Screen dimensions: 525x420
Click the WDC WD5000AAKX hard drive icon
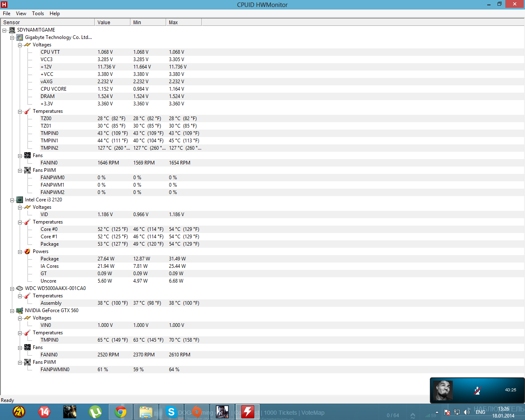point(20,288)
